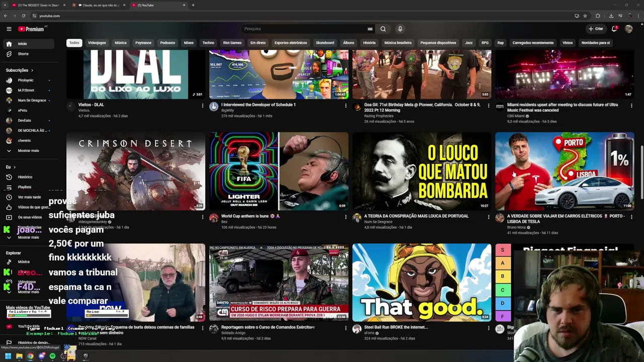Image resolution: width=644 pixels, height=362 pixels.
Task: Open more options for World Cup anthem video
Action: click(346, 217)
